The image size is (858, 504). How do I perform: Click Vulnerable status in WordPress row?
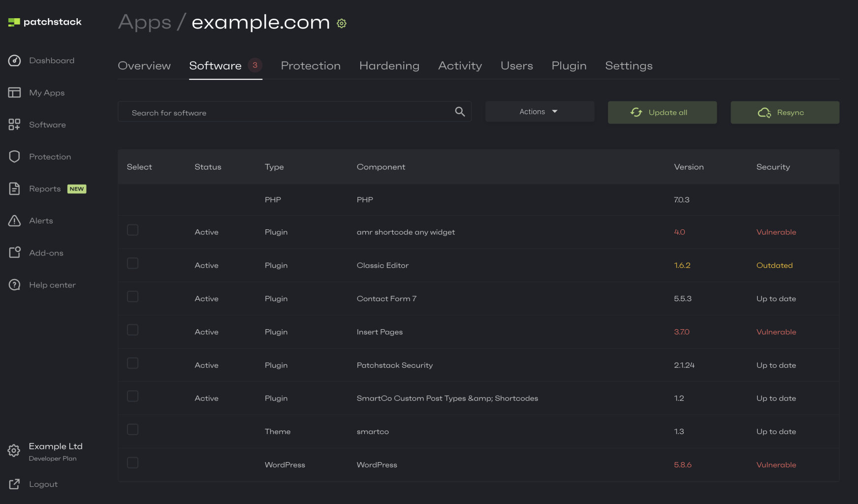(x=776, y=465)
